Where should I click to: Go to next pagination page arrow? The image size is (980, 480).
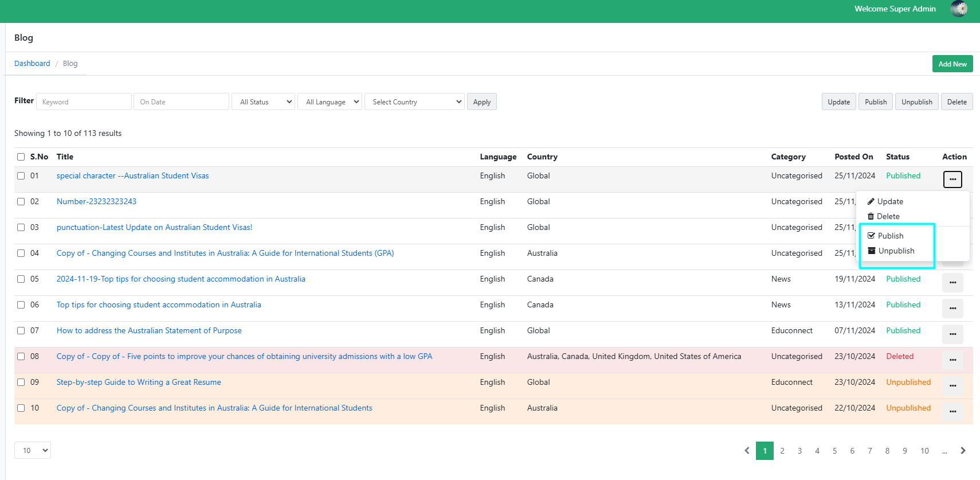[x=963, y=451]
